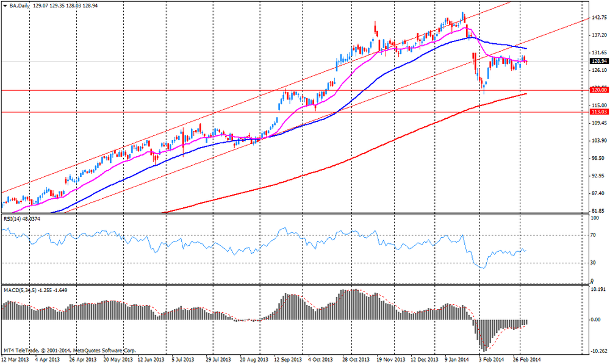Click the BA,Daily chart title
The height and width of the screenshot is (364, 610).
click(19, 6)
